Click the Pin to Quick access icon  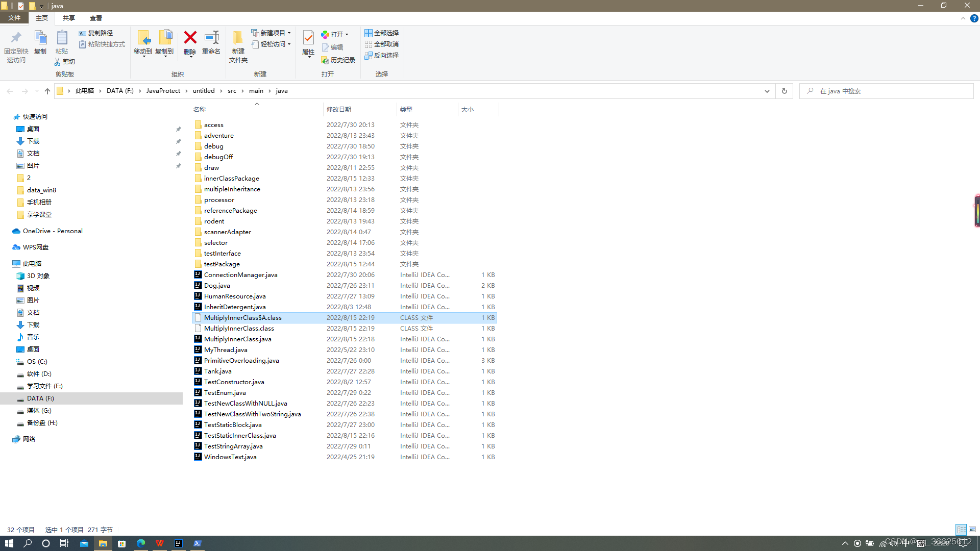(16, 38)
